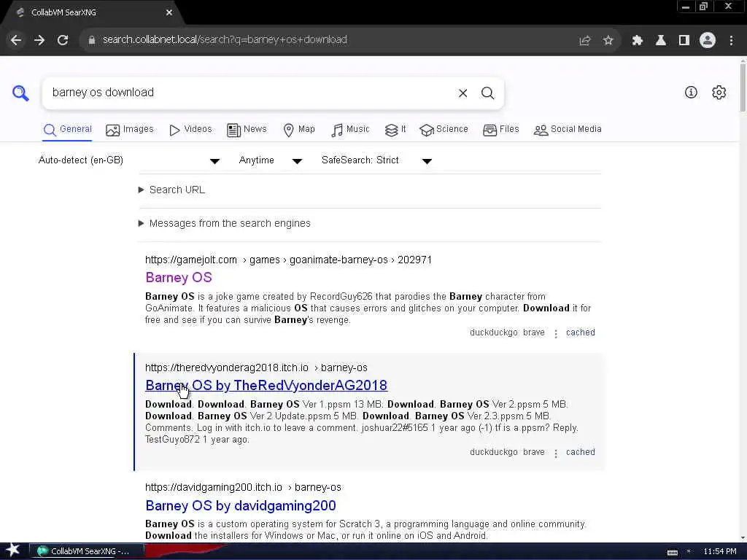Open cached link for TheRedVyonderAG2018 result
Viewport: 747px width, 560px height.
[x=580, y=452]
